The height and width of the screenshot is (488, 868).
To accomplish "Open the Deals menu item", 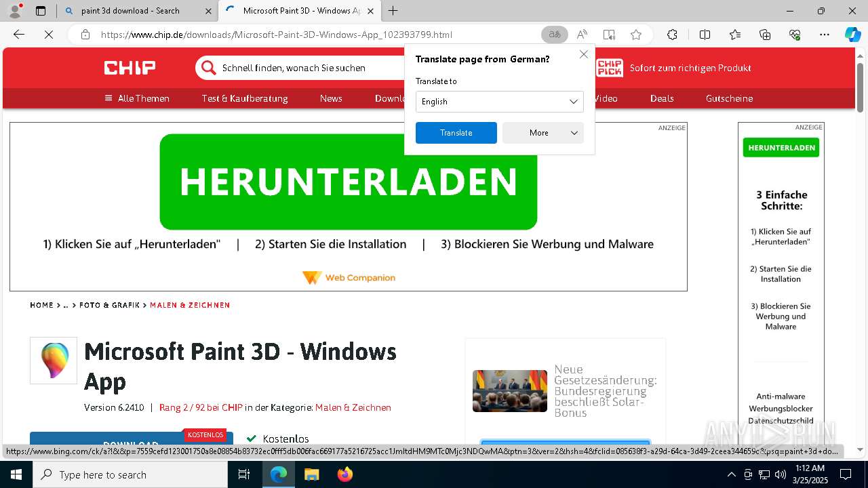I will [662, 98].
